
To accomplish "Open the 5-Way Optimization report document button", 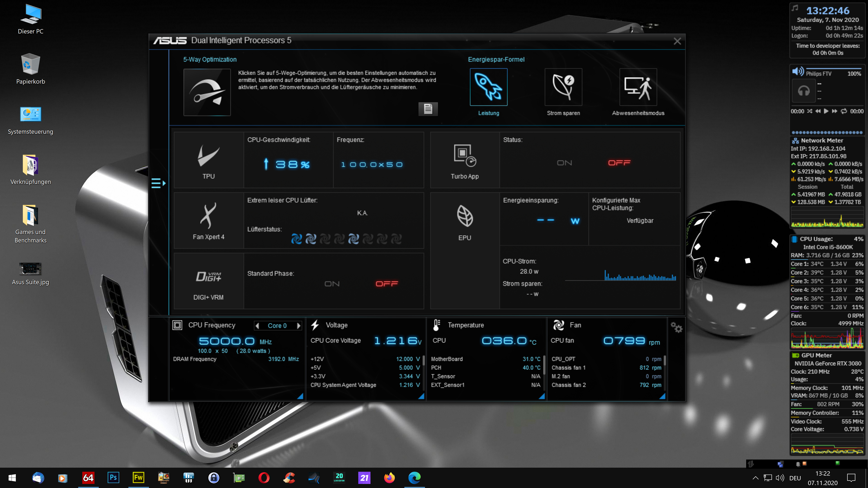I will point(428,109).
